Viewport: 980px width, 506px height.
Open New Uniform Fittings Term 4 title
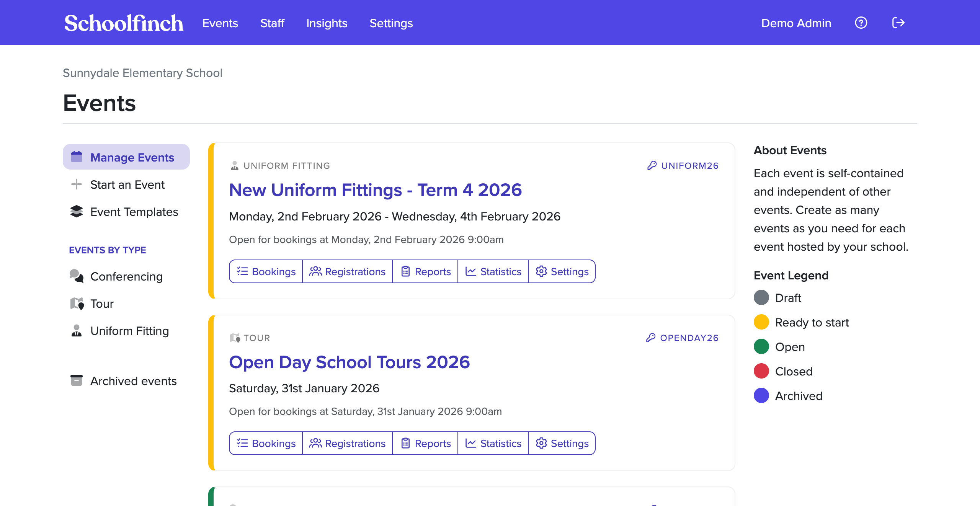(x=375, y=190)
